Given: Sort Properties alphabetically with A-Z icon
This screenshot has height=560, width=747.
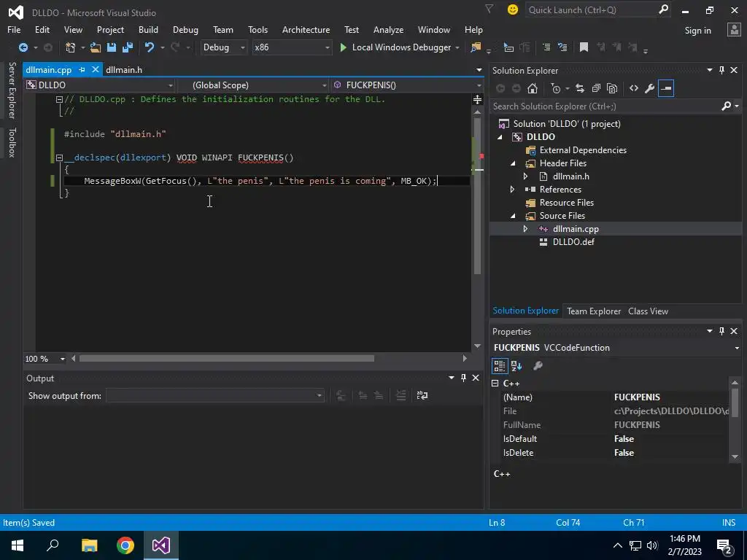Looking at the screenshot, I should (516, 366).
